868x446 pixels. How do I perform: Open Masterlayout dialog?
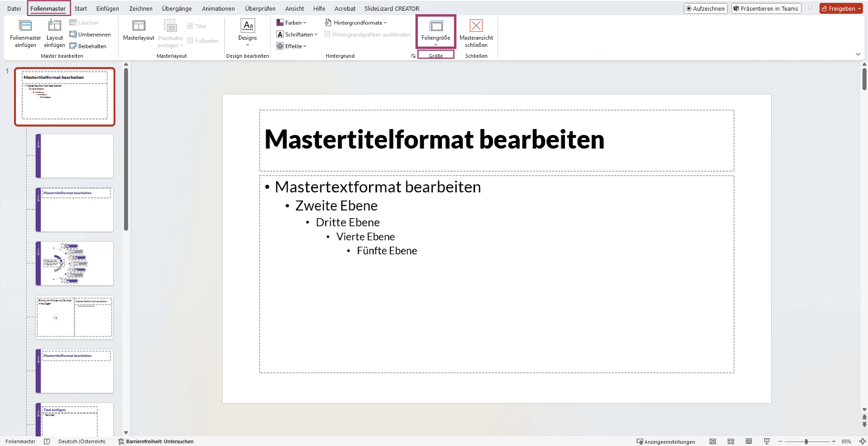pyautogui.click(x=138, y=30)
